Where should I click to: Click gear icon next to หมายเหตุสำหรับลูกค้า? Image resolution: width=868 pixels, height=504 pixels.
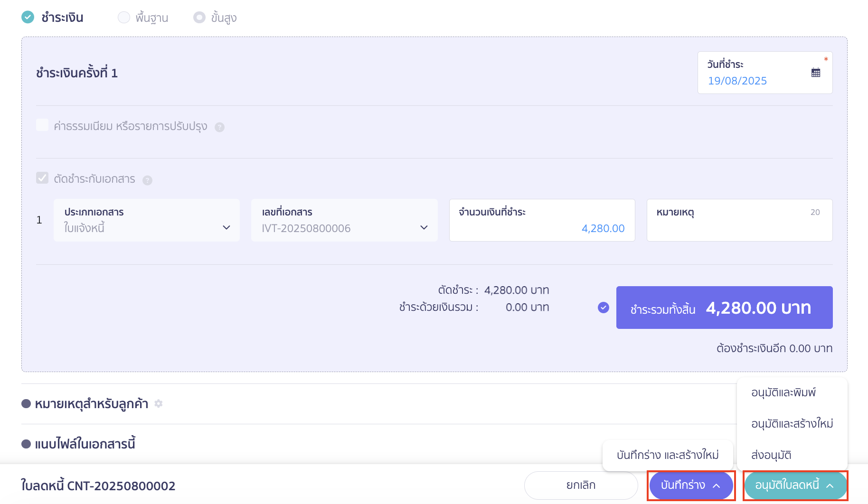[159, 403]
